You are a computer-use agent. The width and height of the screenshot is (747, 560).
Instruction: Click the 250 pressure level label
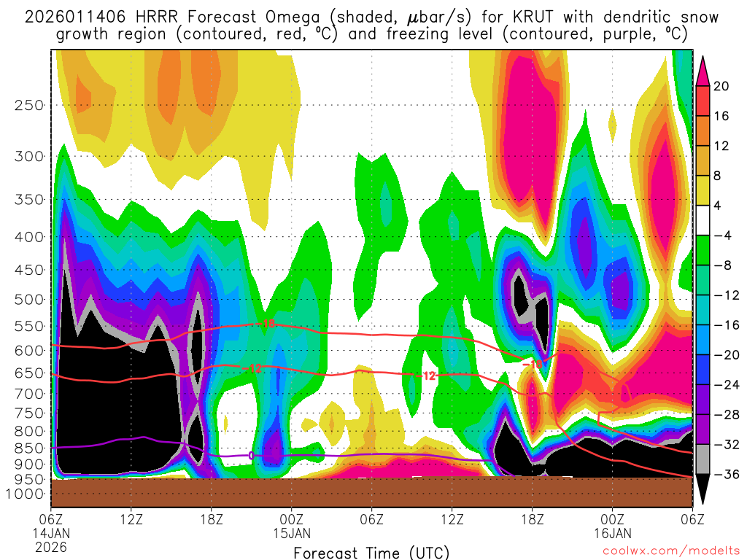pyautogui.click(x=29, y=105)
